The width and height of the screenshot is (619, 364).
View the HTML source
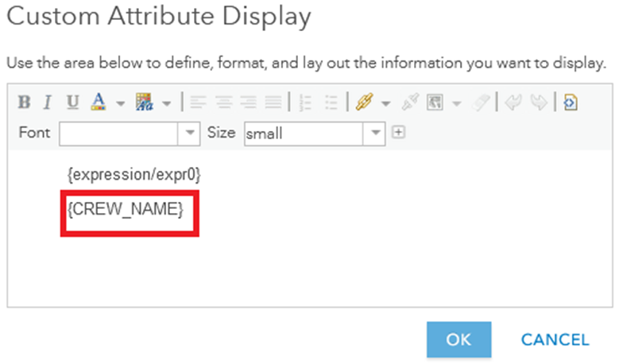(571, 103)
